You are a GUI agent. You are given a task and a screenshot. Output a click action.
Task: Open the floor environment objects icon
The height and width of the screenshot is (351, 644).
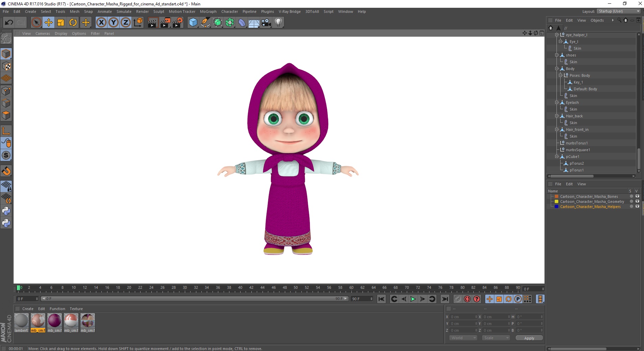[254, 23]
